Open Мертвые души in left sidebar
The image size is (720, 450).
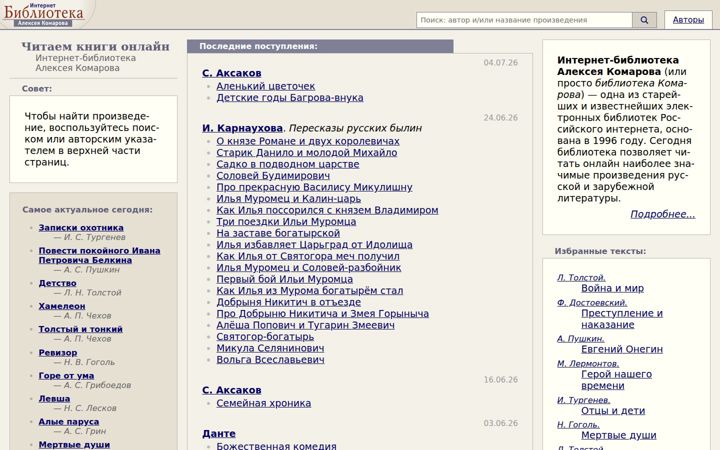(x=74, y=444)
